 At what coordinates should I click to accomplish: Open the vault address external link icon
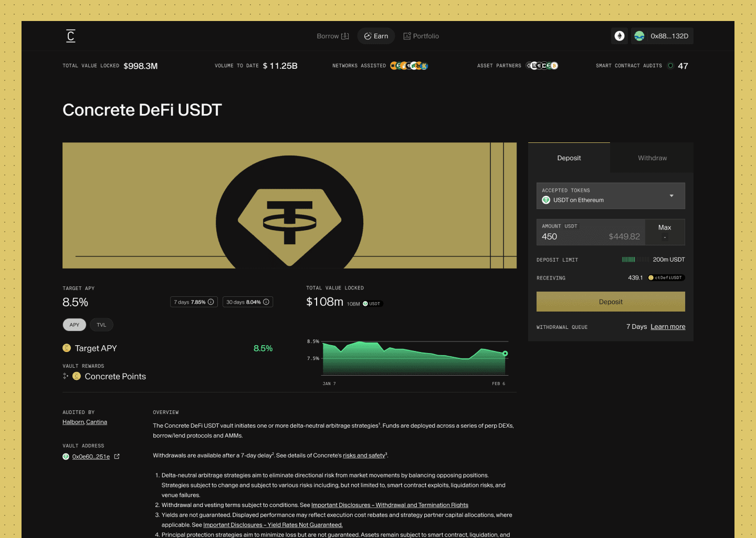(x=117, y=456)
